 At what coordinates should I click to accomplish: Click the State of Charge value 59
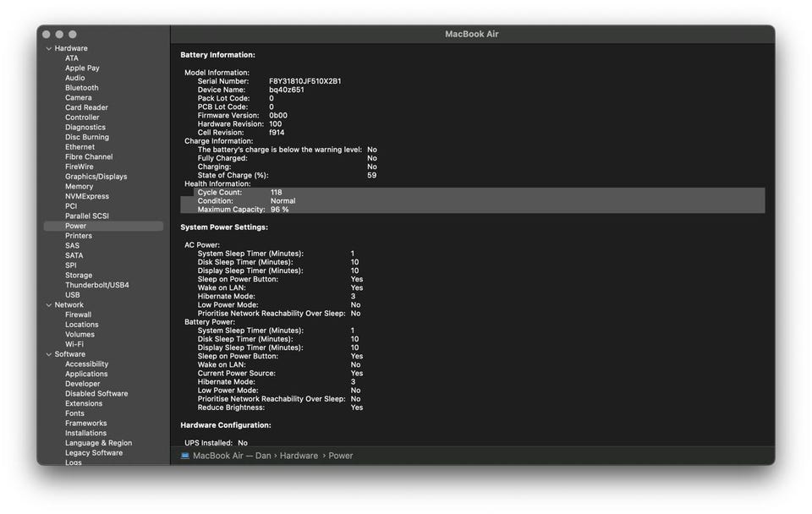(372, 176)
